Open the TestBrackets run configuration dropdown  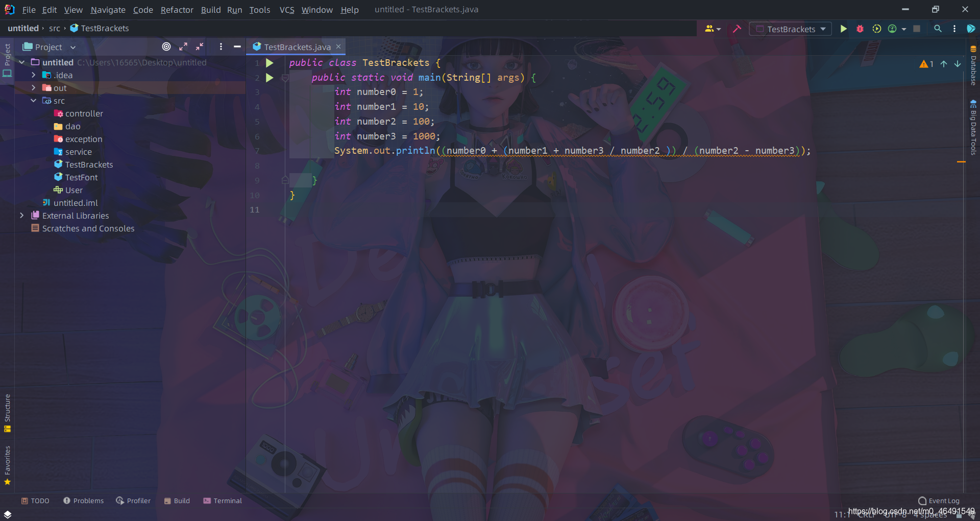point(791,29)
